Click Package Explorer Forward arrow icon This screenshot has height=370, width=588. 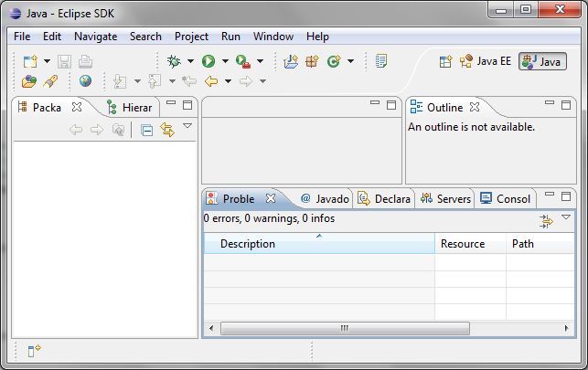[x=96, y=130]
